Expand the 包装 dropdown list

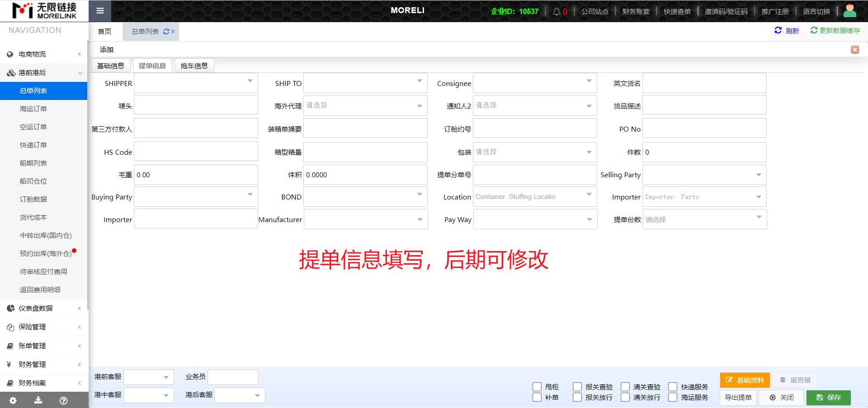pyautogui.click(x=535, y=152)
